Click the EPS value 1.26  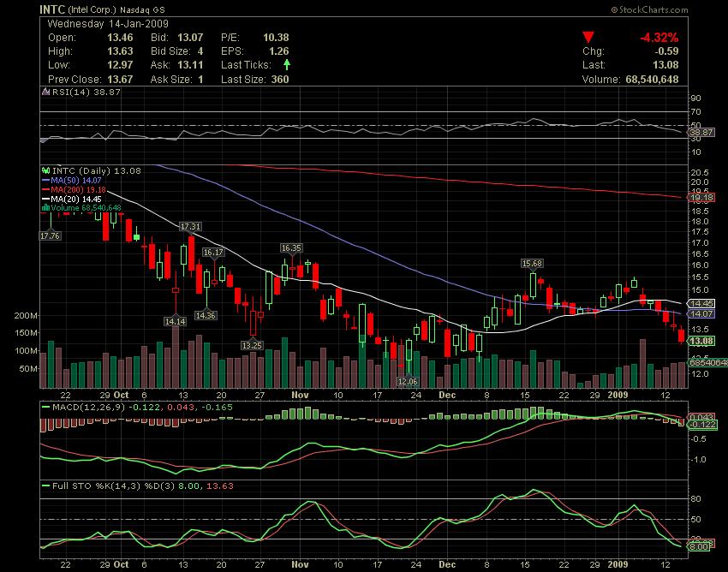278,51
